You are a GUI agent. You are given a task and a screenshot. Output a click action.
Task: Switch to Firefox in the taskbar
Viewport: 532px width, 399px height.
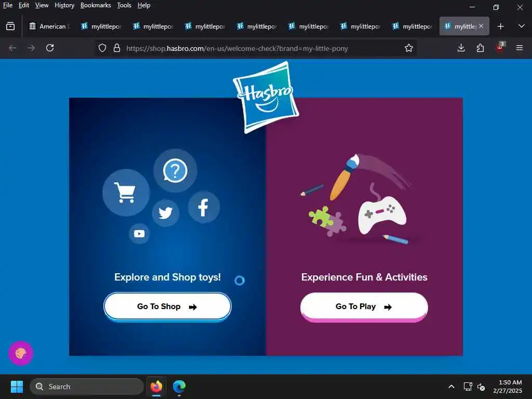pyautogui.click(x=156, y=387)
